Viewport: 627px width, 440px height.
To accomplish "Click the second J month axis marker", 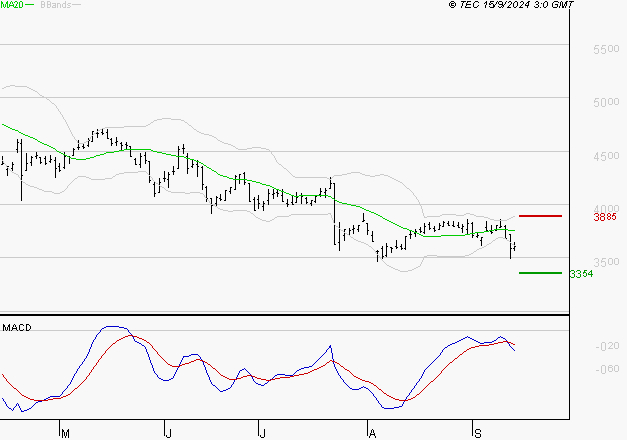I will point(262,433).
